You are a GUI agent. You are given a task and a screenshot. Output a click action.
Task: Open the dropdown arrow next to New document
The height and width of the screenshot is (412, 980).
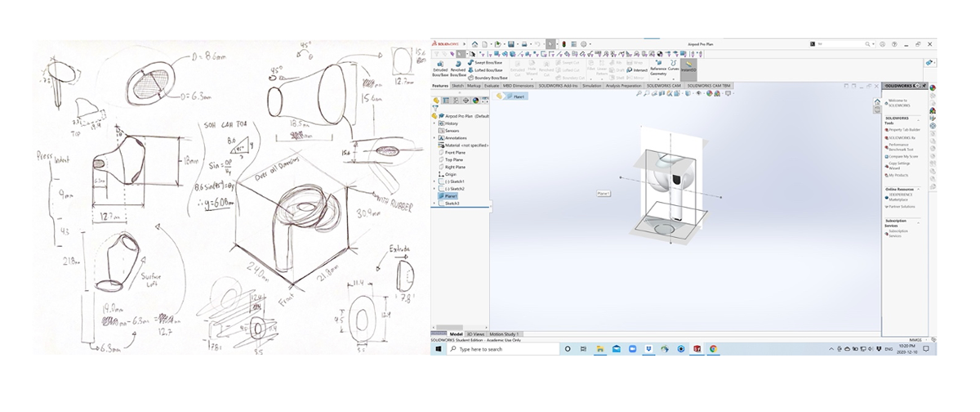(x=491, y=44)
